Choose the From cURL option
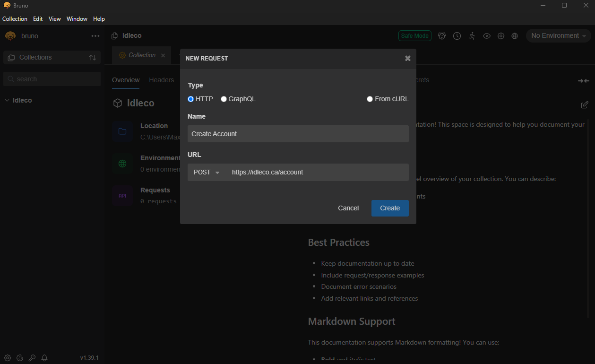The height and width of the screenshot is (364, 595). [x=370, y=99]
